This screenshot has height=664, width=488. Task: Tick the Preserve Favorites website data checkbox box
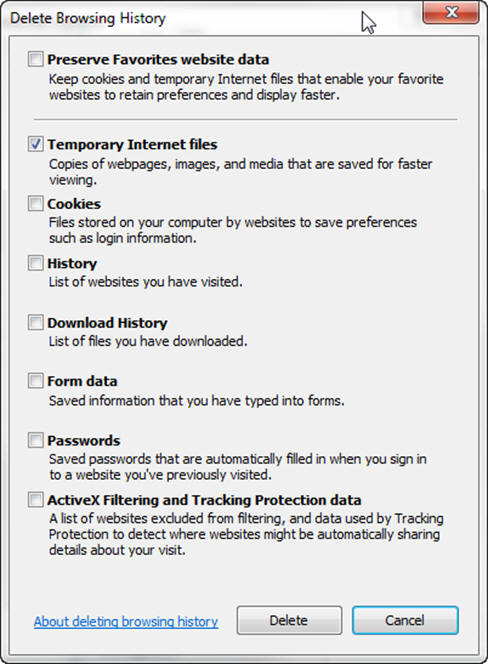click(36, 59)
